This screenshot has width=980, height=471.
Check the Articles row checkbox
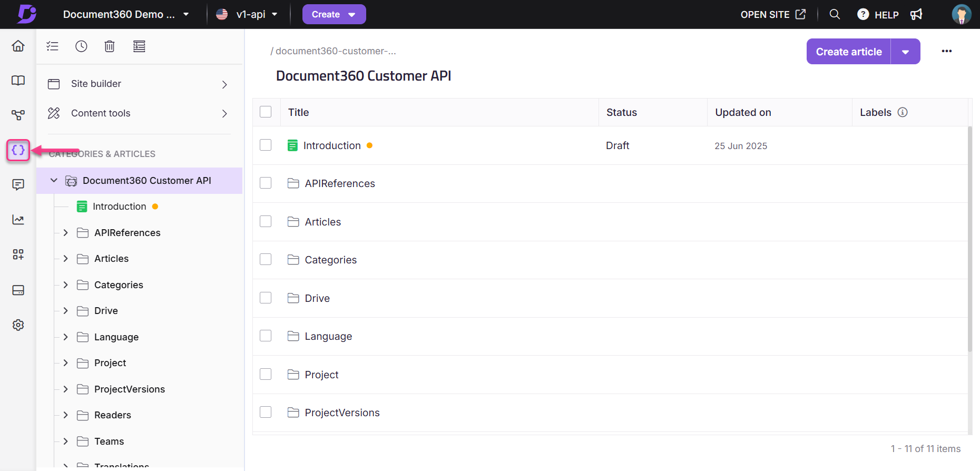pyautogui.click(x=266, y=221)
